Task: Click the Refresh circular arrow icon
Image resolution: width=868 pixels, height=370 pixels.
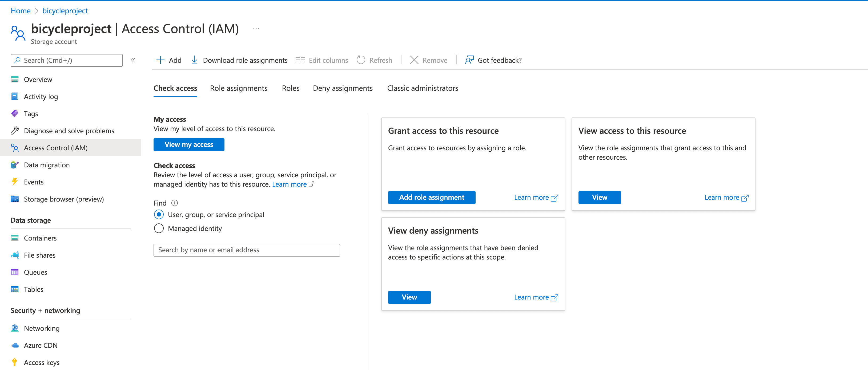Action: tap(360, 60)
